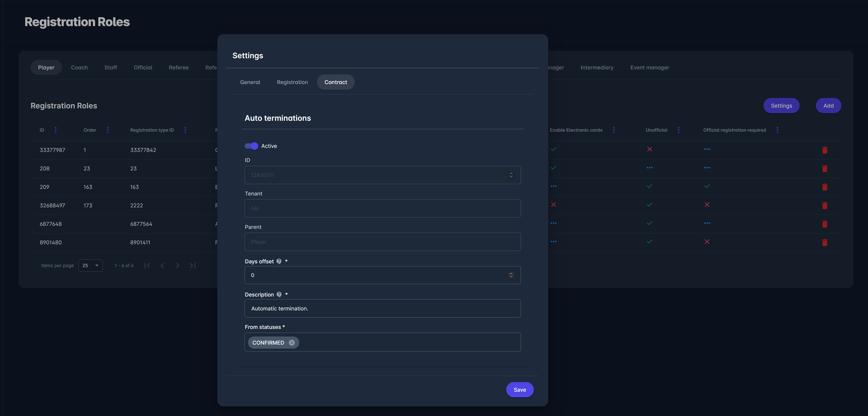
Task: Switch to Registration settings tab
Action: tap(292, 82)
